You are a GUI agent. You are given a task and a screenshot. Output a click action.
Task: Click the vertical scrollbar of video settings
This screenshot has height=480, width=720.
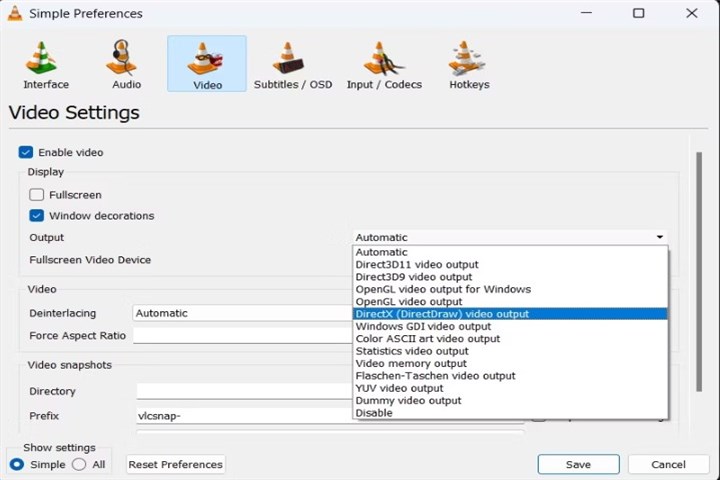pyautogui.click(x=699, y=272)
